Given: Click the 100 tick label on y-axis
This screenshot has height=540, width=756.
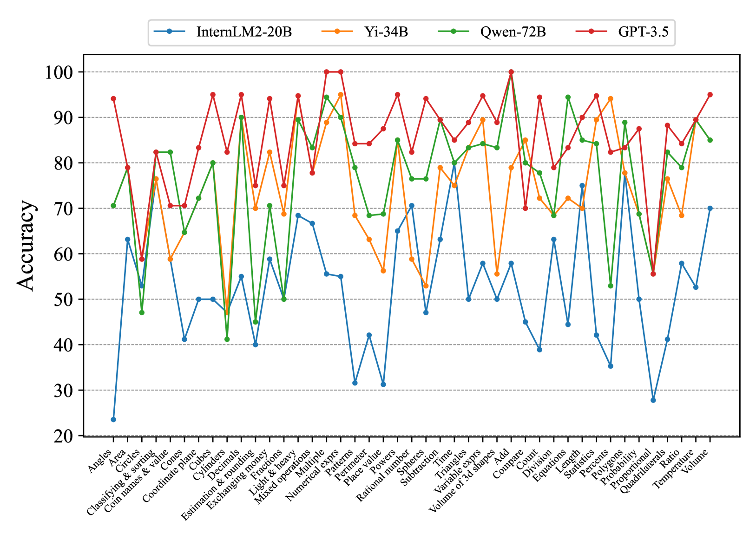Looking at the screenshot, I should pyautogui.click(x=59, y=72).
